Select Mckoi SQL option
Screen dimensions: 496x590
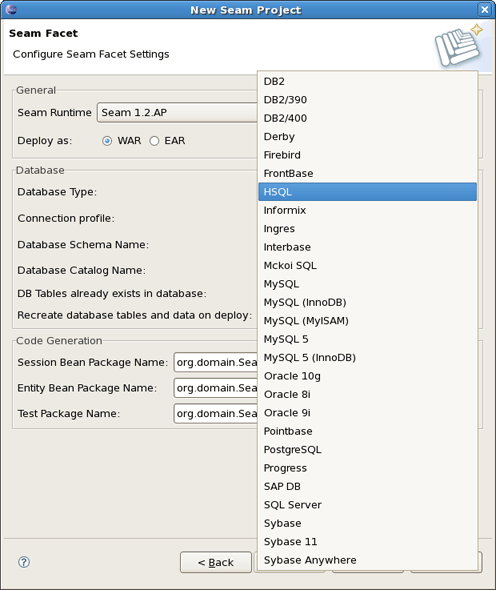368,266
